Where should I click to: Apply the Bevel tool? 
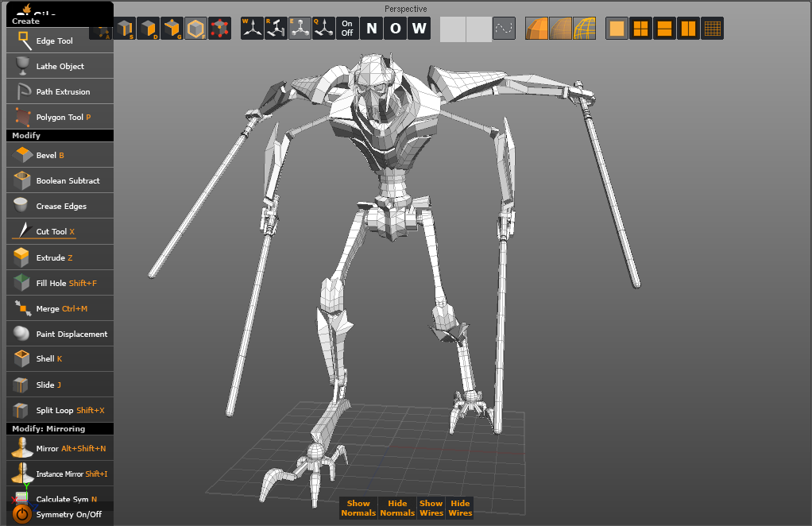pos(60,155)
